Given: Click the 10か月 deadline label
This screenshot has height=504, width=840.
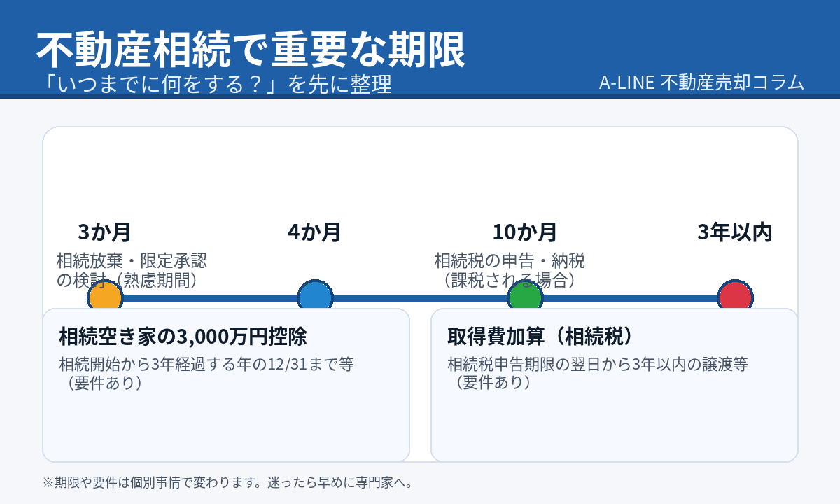Looking at the screenshot, I should coord(525,232).
